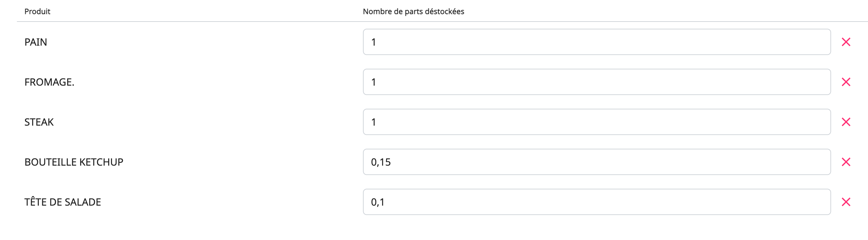Remove the TÊTE DE SALADE row

[x=846, y=202]
